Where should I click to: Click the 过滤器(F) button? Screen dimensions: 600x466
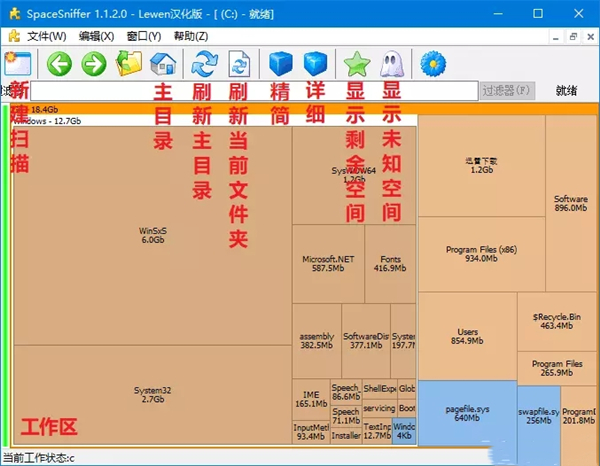coord(508,91)
